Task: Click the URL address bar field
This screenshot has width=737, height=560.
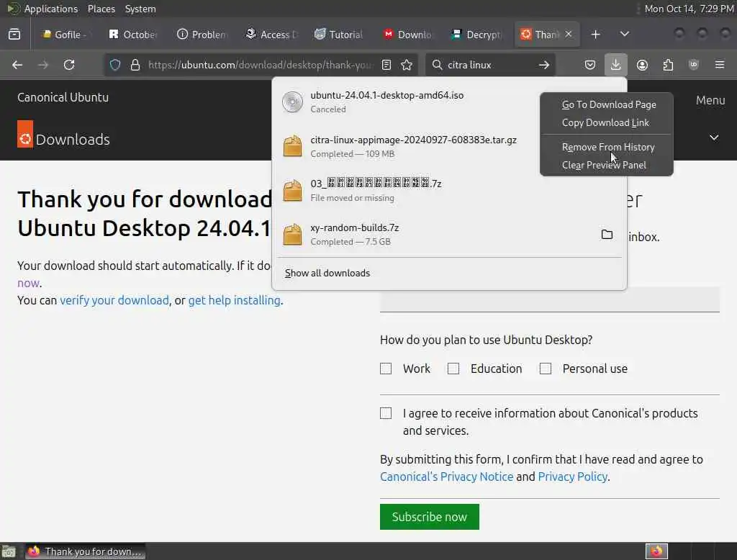Action: pos(260,65)
